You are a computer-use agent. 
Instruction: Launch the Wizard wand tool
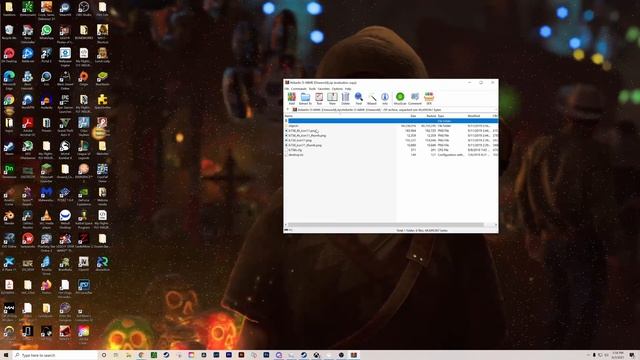point(372,98)
